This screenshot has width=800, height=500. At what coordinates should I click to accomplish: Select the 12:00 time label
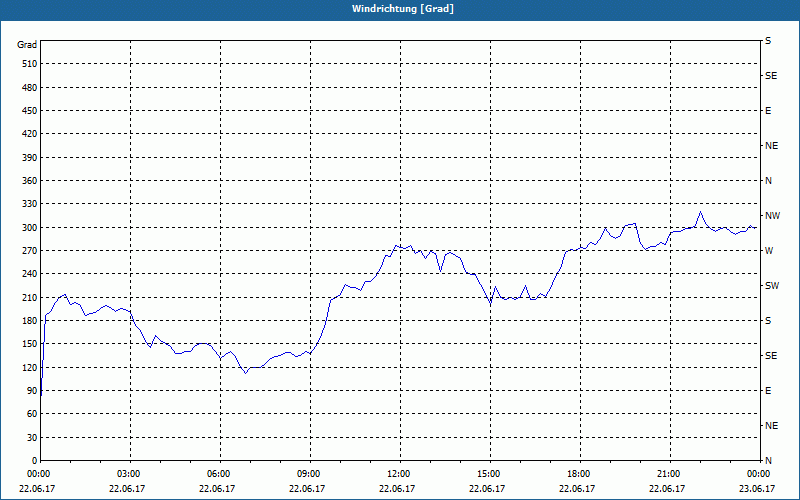[x=397, y=473]
